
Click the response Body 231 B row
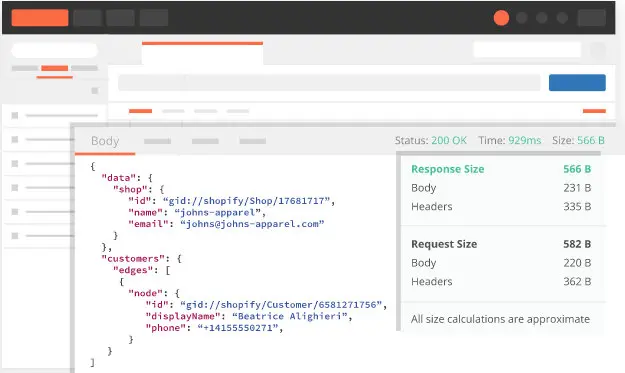point(501,188)
